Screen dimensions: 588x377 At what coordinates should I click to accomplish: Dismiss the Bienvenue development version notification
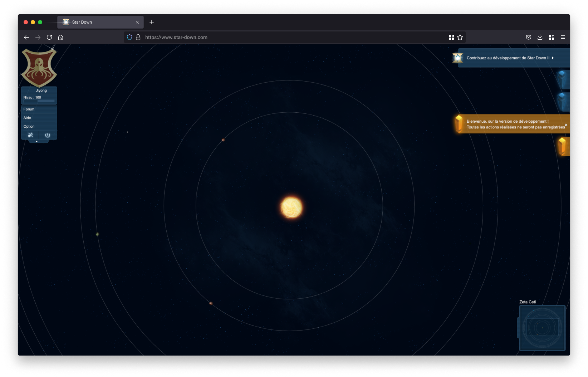tap(566, 125)
